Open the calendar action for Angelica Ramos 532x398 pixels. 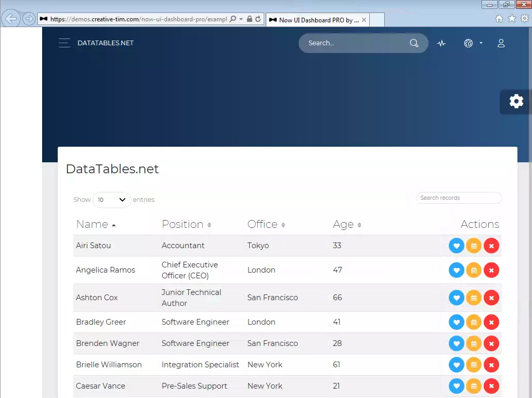(474, 270)
